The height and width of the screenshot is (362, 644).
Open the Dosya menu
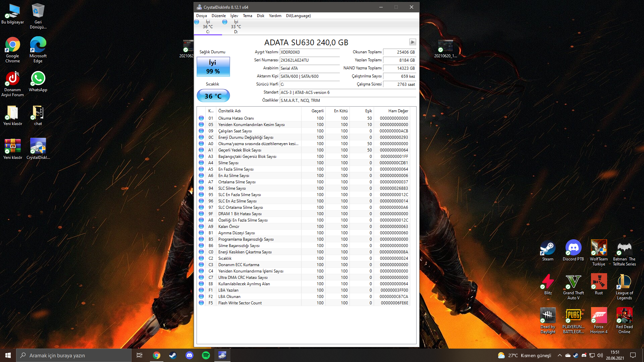click(201, 16)
